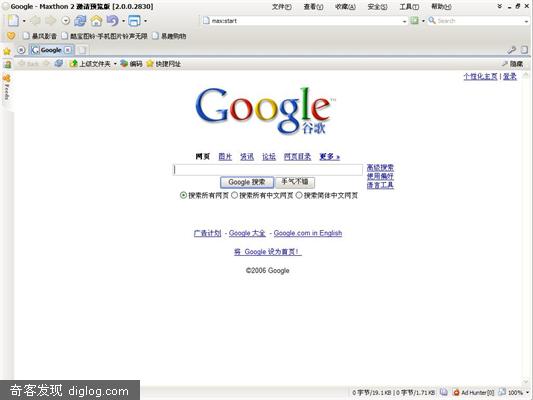The image size is (533, 400).
Task: Open the 安全(S) menu
Action: pyautogui.click(x=377, y=6)
